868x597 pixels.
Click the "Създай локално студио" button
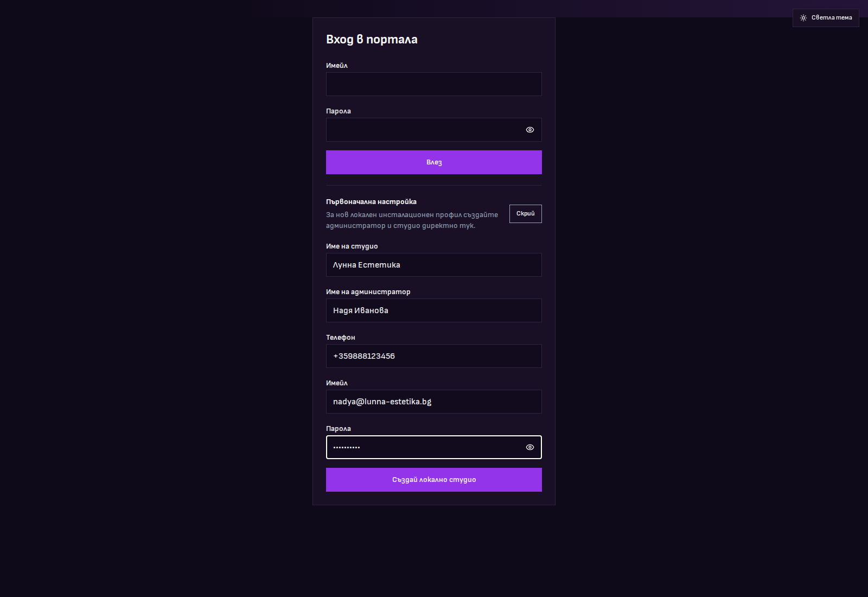coord(433,480)
